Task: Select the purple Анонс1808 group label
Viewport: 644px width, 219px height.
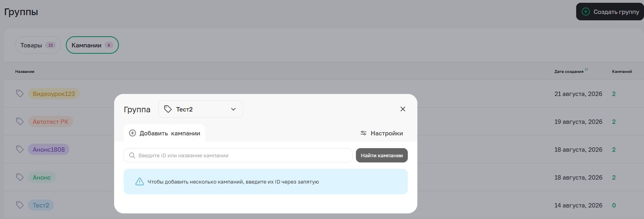Action: [x=49, y=149]
